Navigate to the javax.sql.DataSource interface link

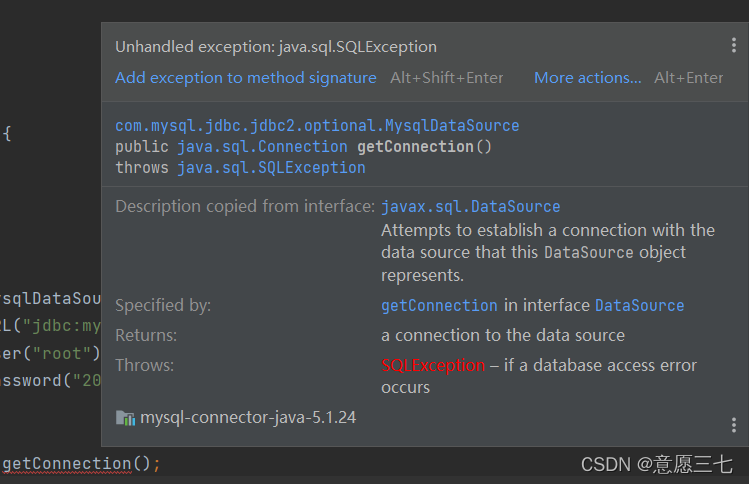[470, 206]
